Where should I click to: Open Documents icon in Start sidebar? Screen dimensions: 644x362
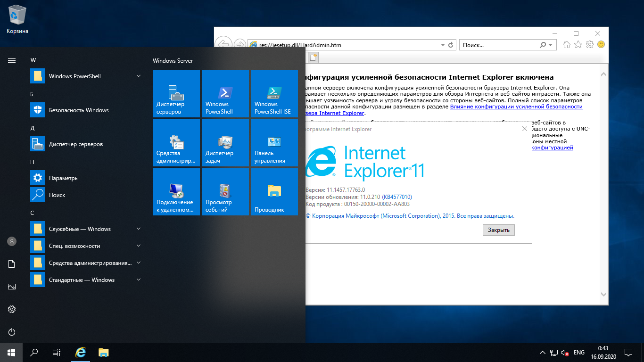tap(12, 264)
